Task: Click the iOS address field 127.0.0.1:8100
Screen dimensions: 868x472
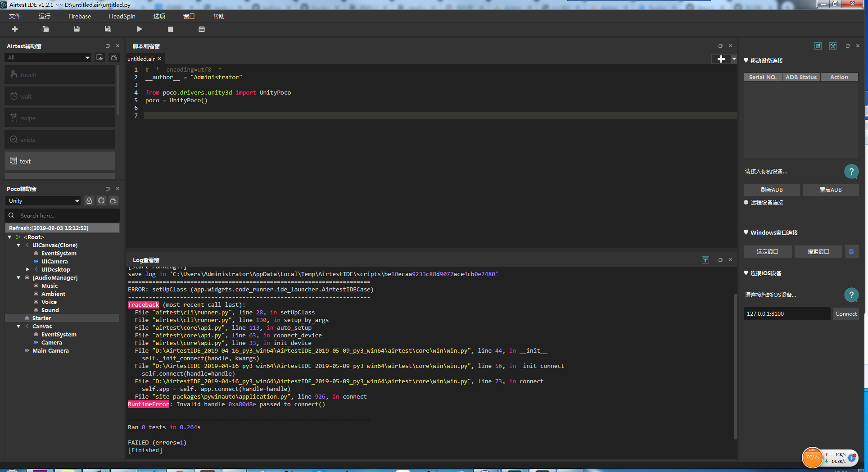Action: click(x=787, y=314)
